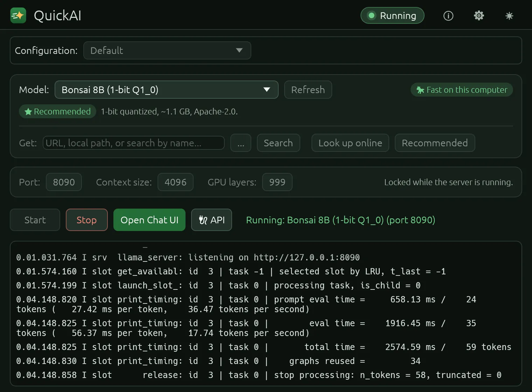Click the Context size 4096 field
This screenshot has width=532, height=392.
[175, 182]
